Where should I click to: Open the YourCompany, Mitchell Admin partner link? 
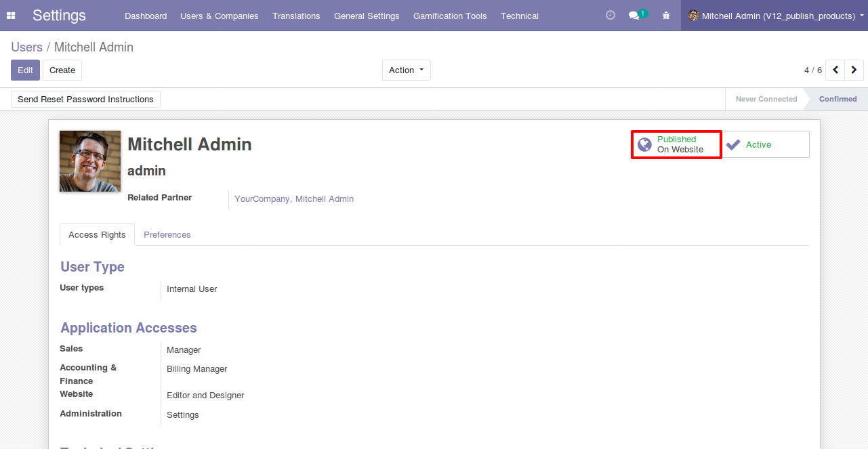[x=294, y=199]
